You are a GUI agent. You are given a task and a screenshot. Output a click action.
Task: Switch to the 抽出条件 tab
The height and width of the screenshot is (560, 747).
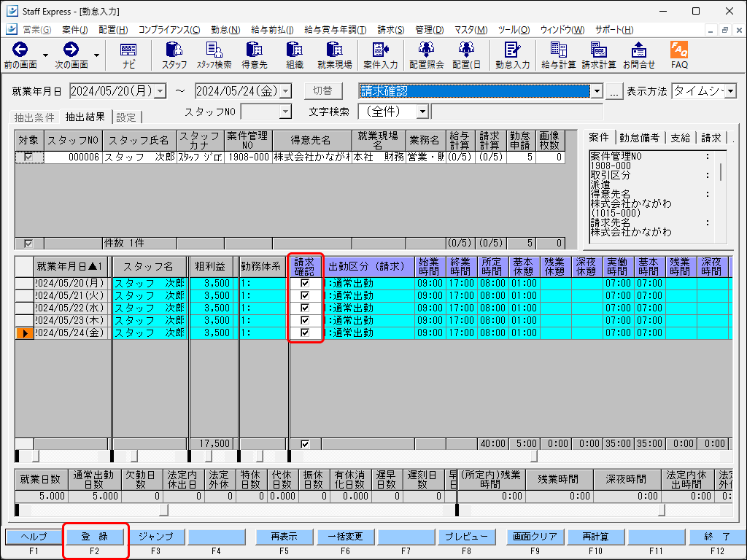coord(34,117)
